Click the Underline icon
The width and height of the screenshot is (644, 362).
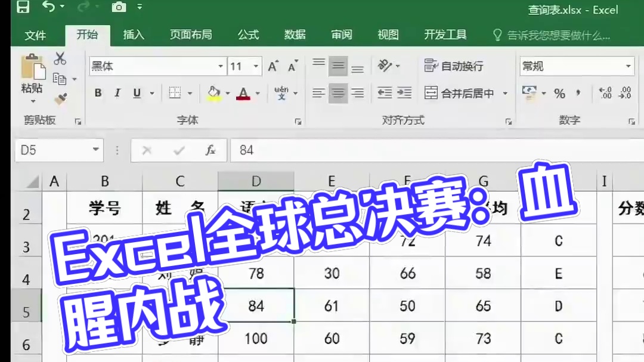pyautogui.click(x=135, y=93)
